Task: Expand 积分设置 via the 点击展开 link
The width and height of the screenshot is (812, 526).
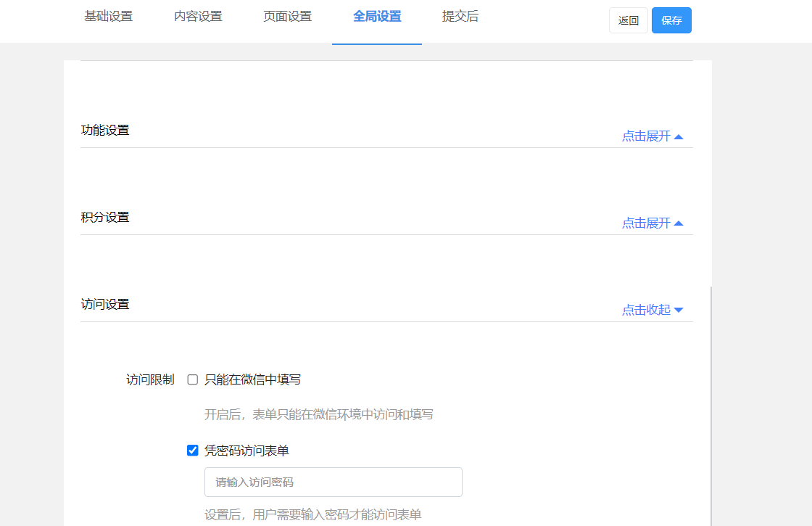Action: tap(646, 223)
